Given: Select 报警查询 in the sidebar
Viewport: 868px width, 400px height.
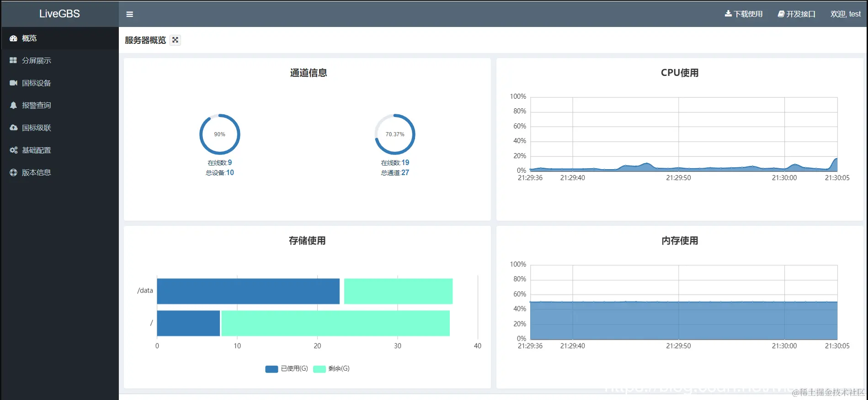Looking at the screenshot, I should (59, 105).
